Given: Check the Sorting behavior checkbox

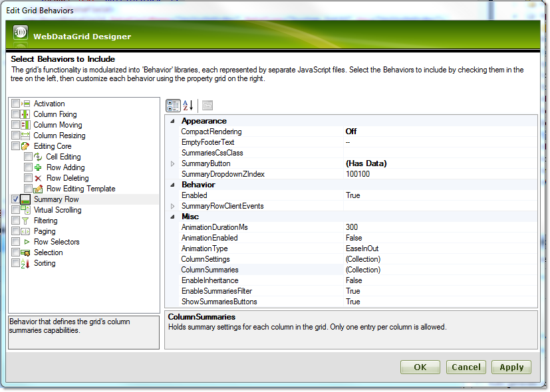Looking at the screenshot, I should pos(15,263).
